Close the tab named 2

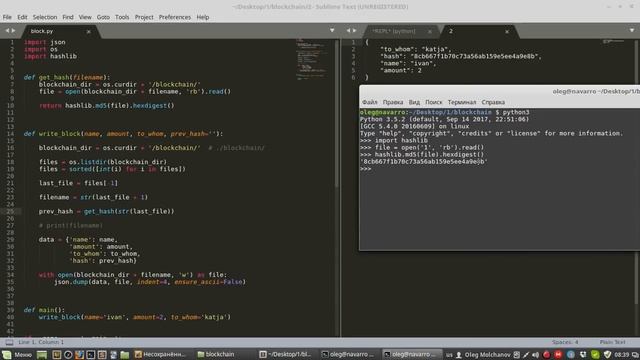[507, 31]
